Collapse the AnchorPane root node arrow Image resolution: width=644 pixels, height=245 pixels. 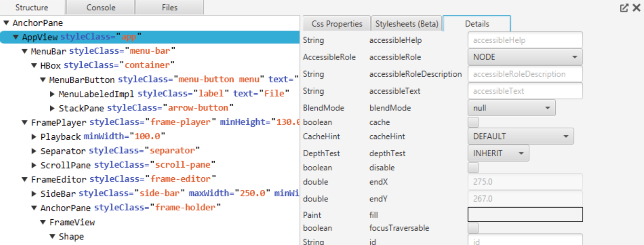6,23
